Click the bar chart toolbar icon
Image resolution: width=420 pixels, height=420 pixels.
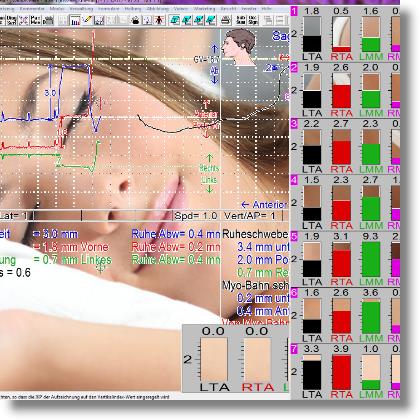click(76, 20)
